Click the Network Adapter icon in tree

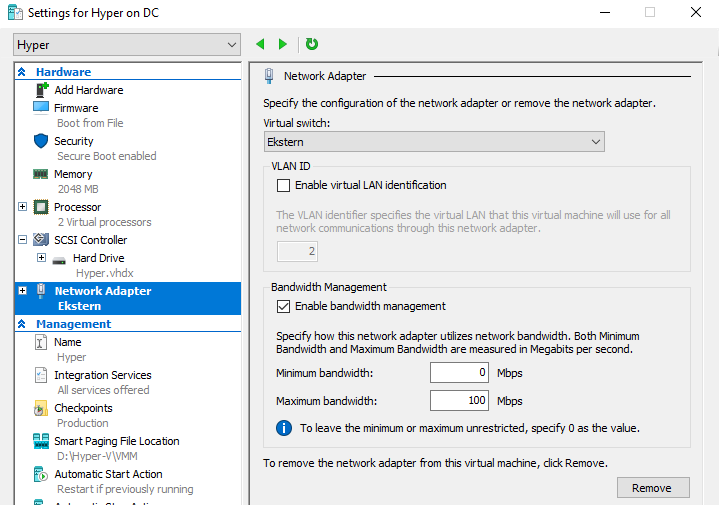coord(41,291)
